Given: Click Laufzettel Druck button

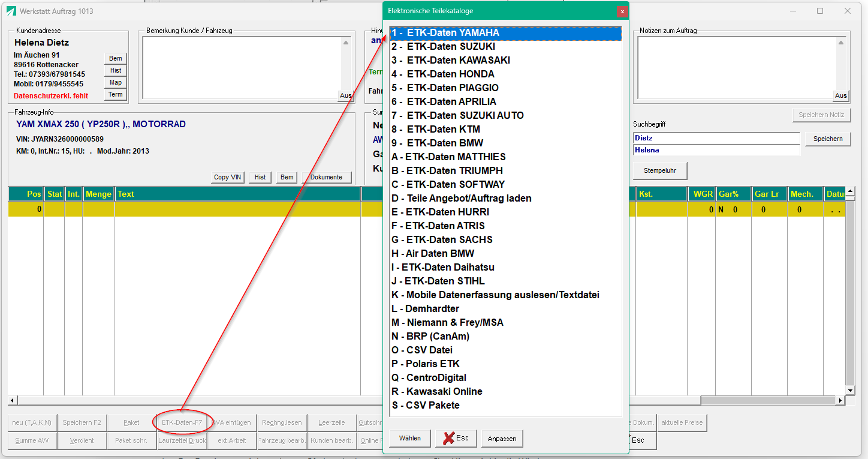Looking at the screenshot, I should [182, 440].
